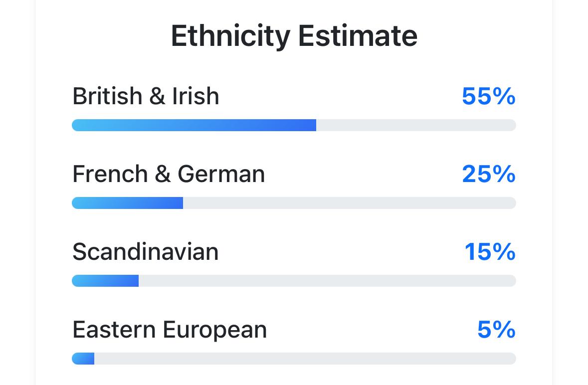
Task: Click the gray unfilled part of French & German bar
Action: (x=349, y=203)
